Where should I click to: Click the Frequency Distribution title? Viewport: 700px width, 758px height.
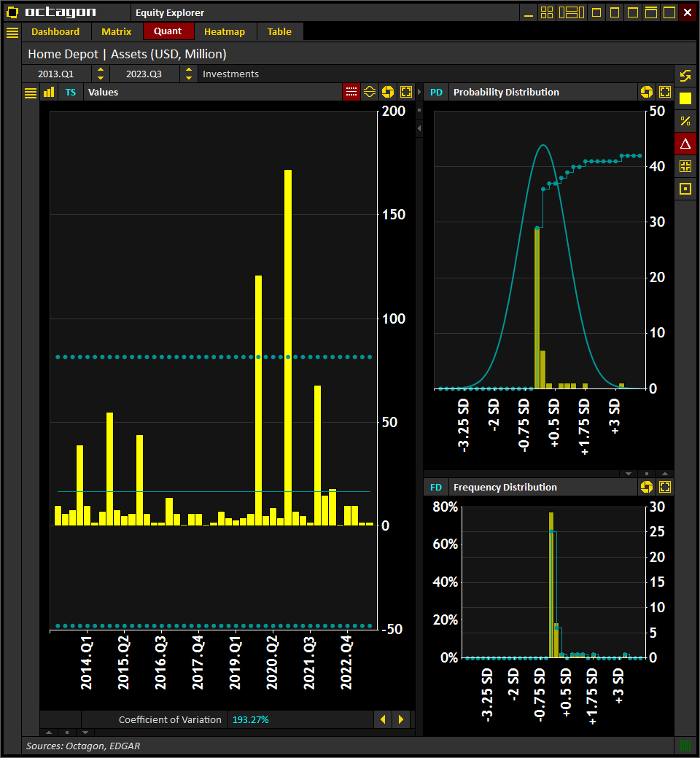point(505,488)
